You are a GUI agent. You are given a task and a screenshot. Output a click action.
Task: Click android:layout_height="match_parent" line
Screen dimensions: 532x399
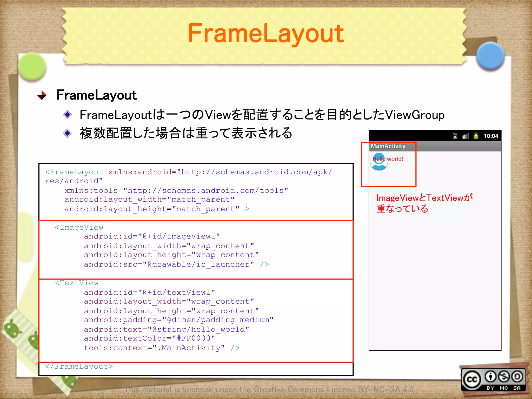point(157,209)
